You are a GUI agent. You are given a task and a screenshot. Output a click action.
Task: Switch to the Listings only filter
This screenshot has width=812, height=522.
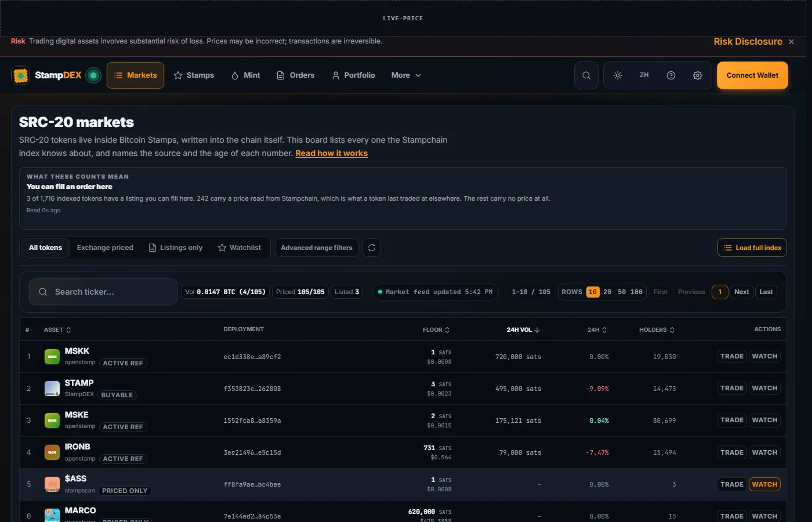tap(176, 248)
